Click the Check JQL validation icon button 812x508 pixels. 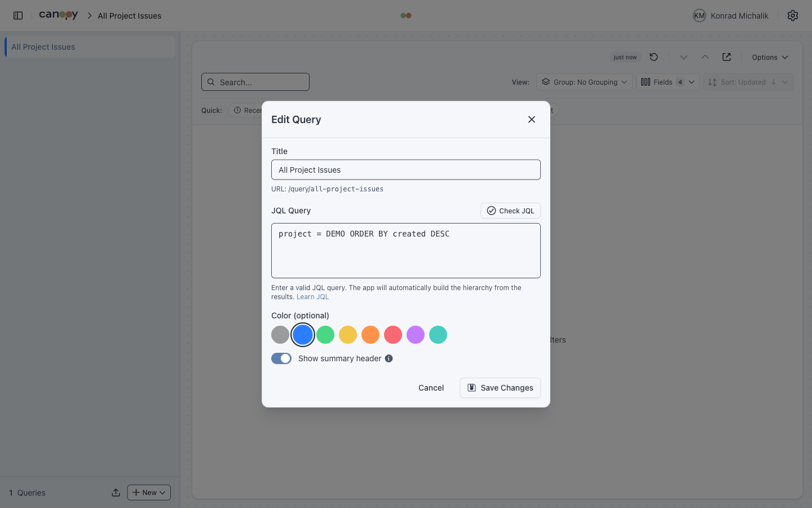pos(492,211)
